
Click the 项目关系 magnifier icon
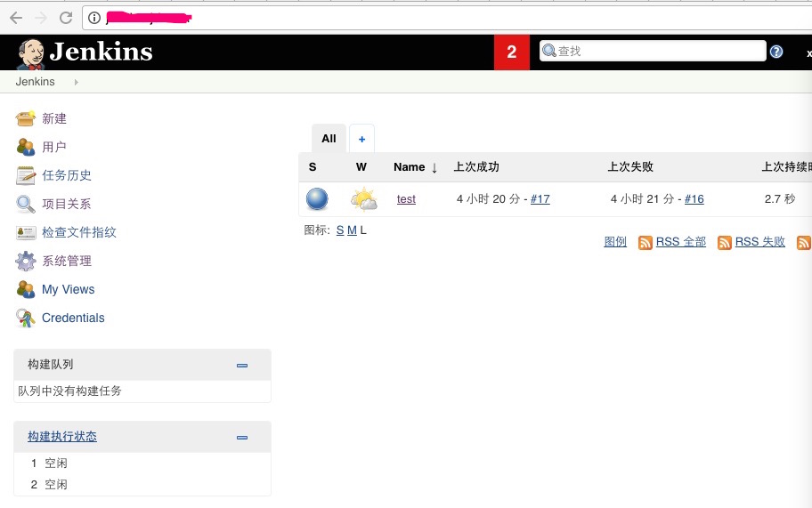point(25,204)
